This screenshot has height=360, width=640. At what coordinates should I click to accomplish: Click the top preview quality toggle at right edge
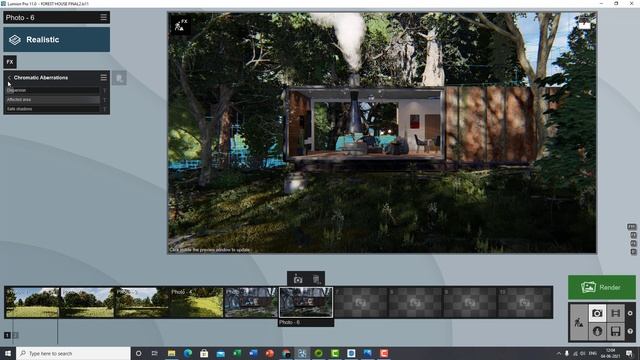[631, 227]
